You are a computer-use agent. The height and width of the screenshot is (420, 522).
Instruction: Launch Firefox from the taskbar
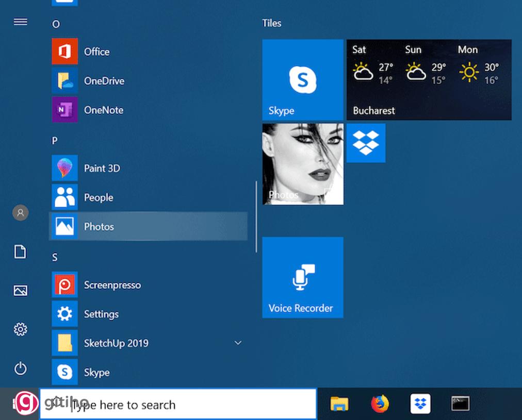click(379, 404)
